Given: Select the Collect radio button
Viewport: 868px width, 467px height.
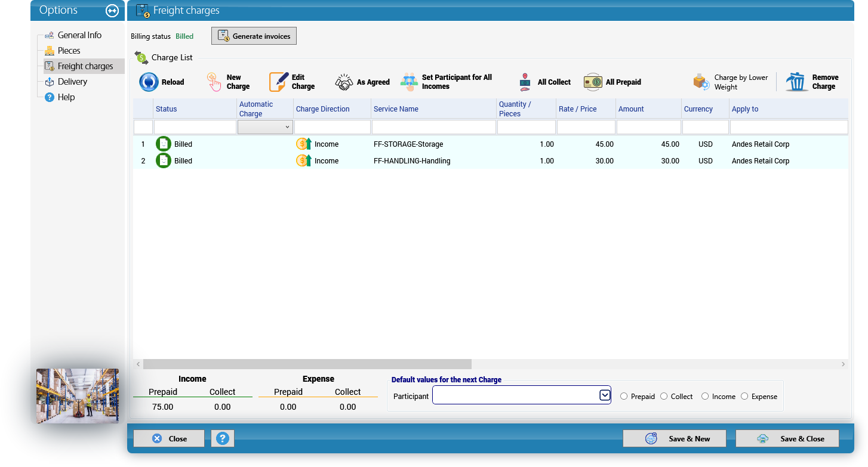Looking at the screenshot, I should [x=664, y=396].
